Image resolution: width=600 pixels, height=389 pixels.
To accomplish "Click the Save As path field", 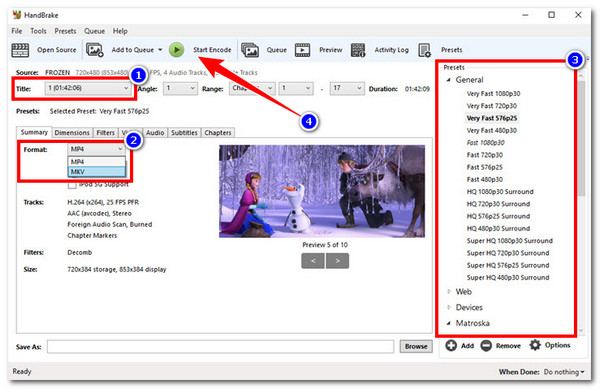I will coord(220,347).
